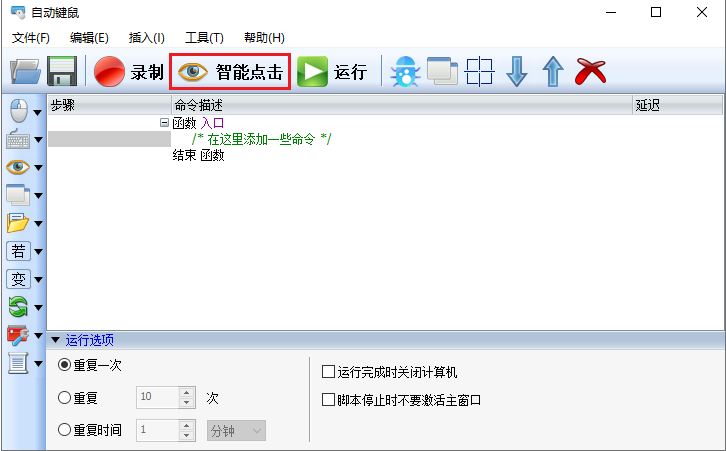Click the red toolbox sidebar icon
Screen dimensions: 726x451
tap(18, 335)
